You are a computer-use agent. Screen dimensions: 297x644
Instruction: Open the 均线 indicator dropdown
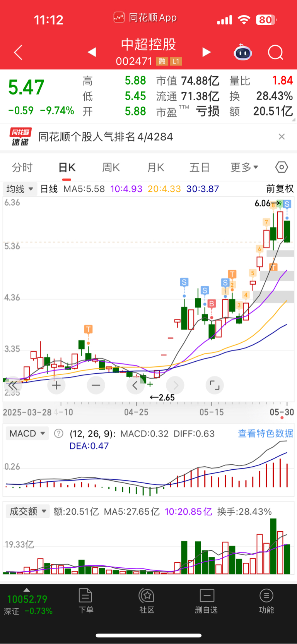coord(20,189)
